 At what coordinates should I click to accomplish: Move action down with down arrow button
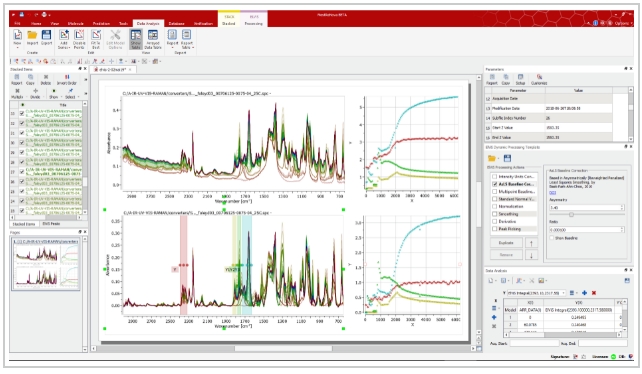click(531, 255)
